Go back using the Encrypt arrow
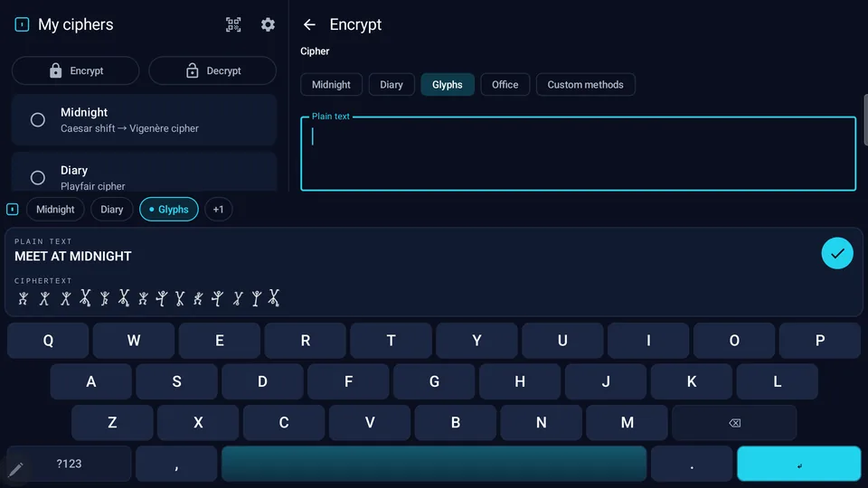 coord(309,24)
